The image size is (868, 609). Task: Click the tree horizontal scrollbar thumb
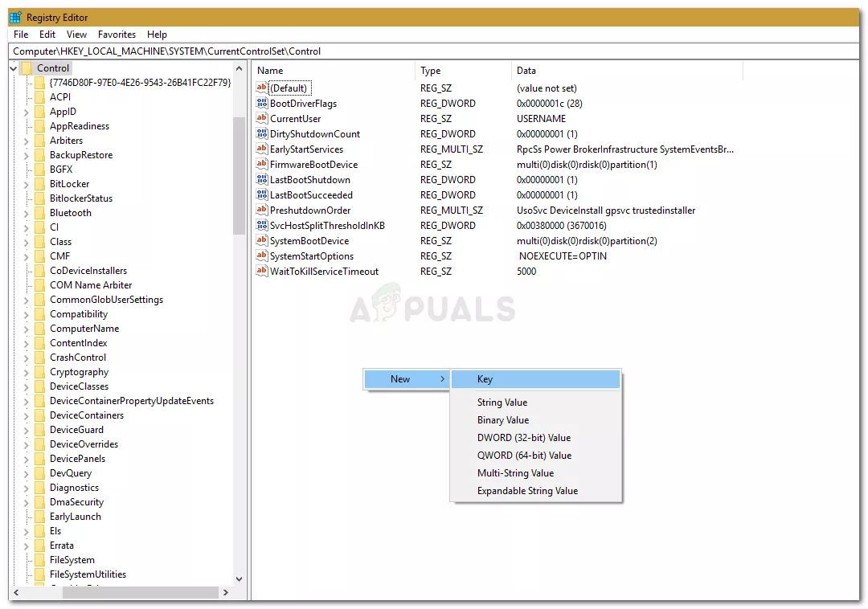[x=141, y=592]
